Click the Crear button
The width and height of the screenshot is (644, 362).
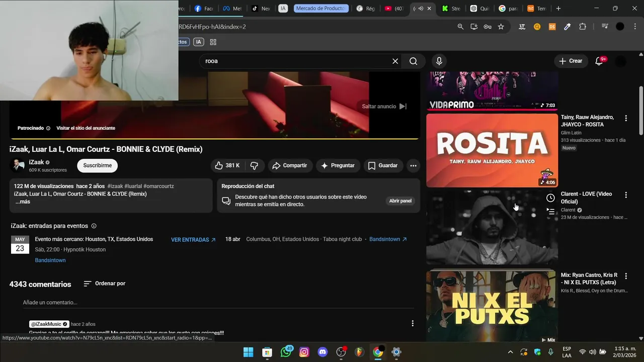tap(571, 61)
